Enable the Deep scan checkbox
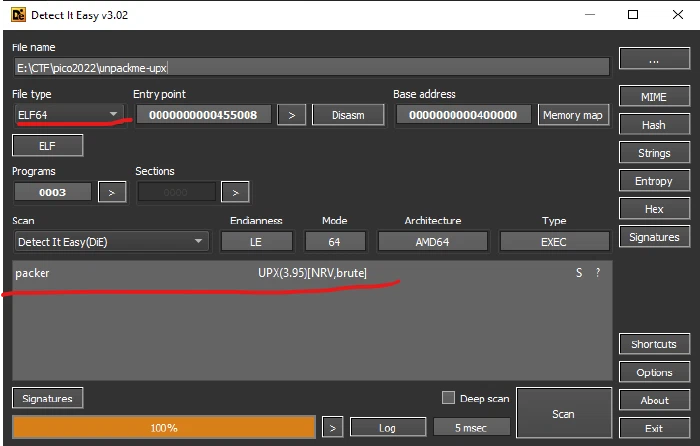The width and height of the screenshot is (700, 446). pos(448,397)
